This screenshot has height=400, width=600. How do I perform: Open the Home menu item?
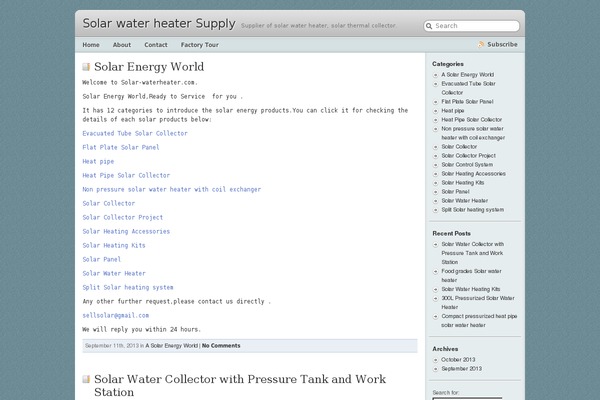point(91,45)
